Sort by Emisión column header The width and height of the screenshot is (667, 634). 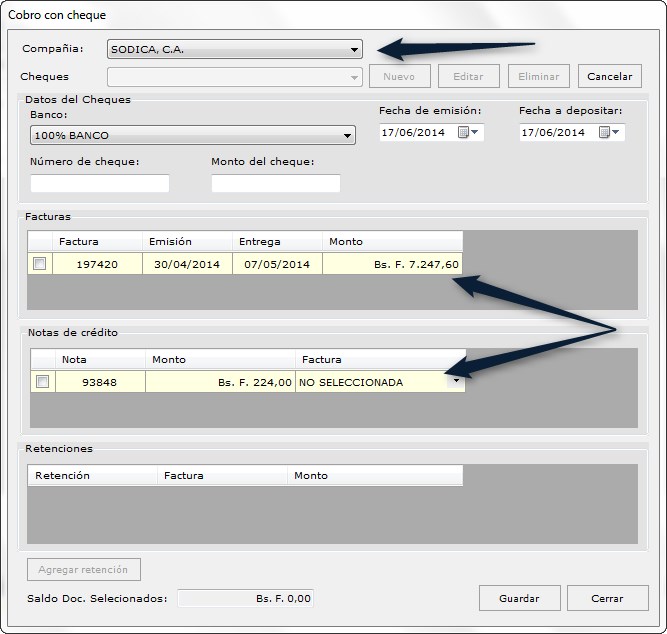point(187,241)
